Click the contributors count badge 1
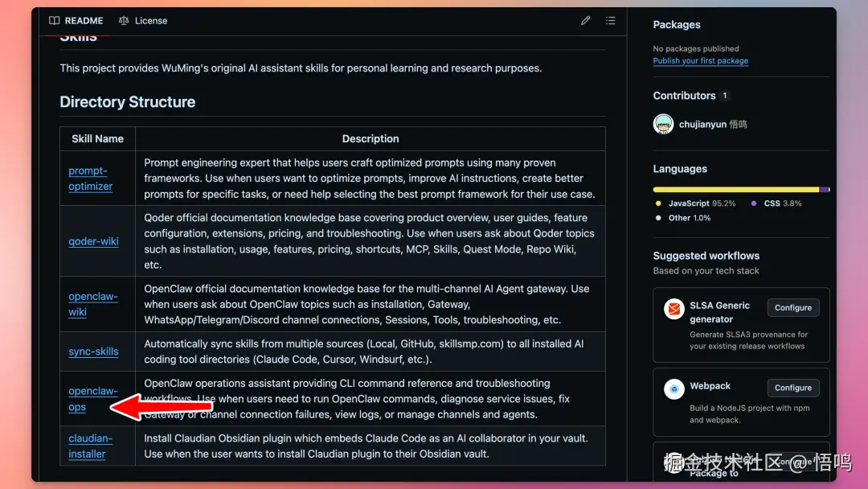 point(725,95)
